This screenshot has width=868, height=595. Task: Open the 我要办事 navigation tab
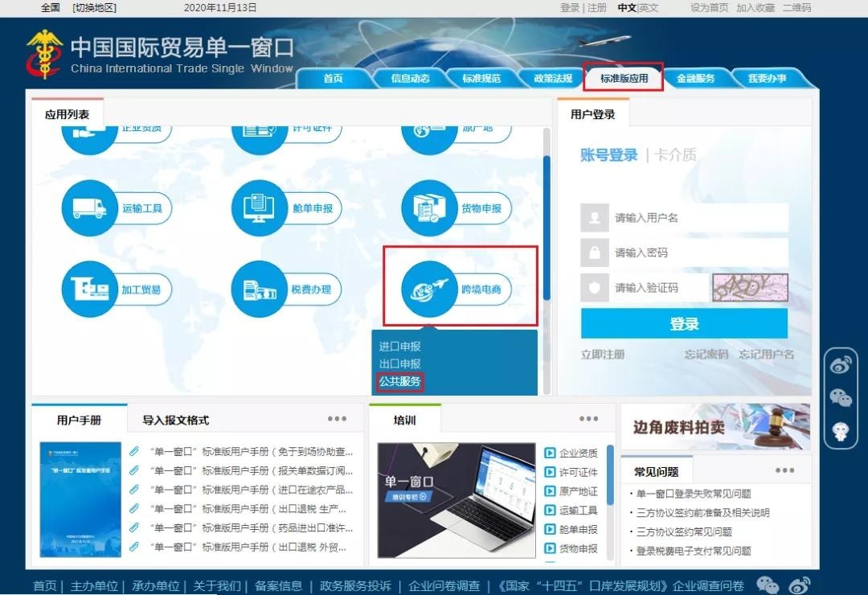(768, 78)
